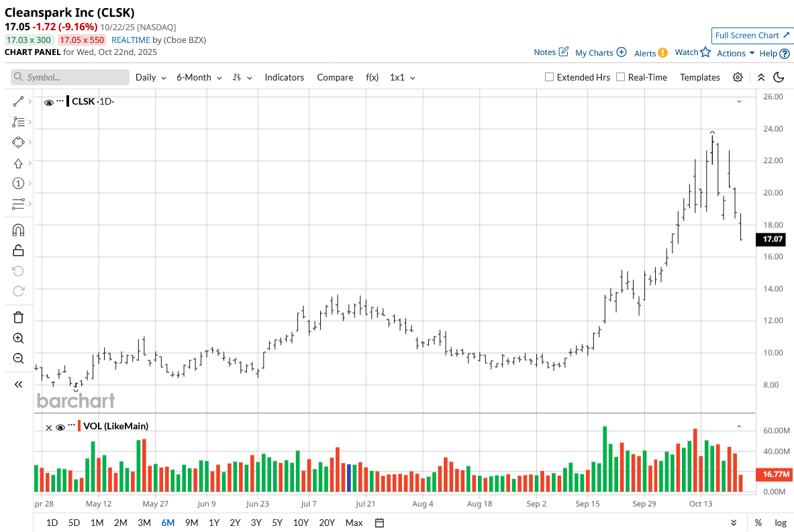This screenshot has width=794, height=532.
Task: Zoom out on the chart
Action: pyautogui.click(x=18, y=358)
